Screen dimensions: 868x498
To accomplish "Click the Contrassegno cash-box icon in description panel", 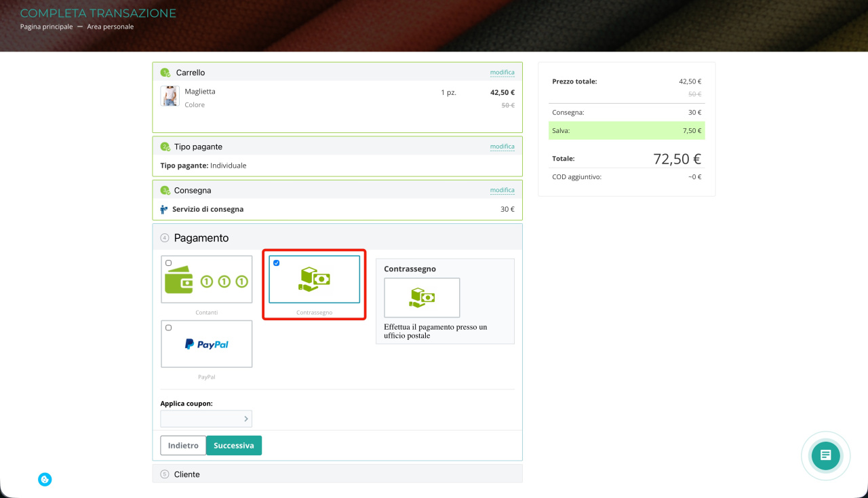I will [422, 298].
